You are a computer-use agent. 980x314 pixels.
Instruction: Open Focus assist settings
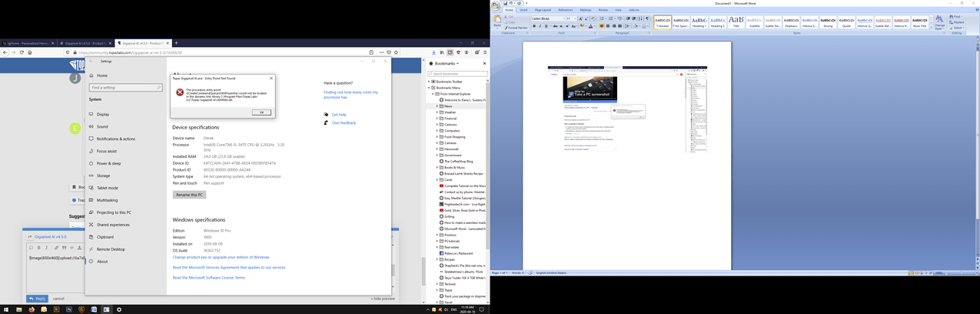click(107, 151)
